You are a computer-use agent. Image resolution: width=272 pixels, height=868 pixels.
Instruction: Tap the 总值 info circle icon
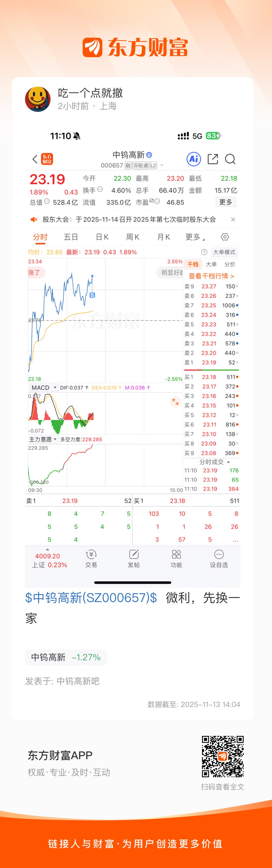pos(47,201)
